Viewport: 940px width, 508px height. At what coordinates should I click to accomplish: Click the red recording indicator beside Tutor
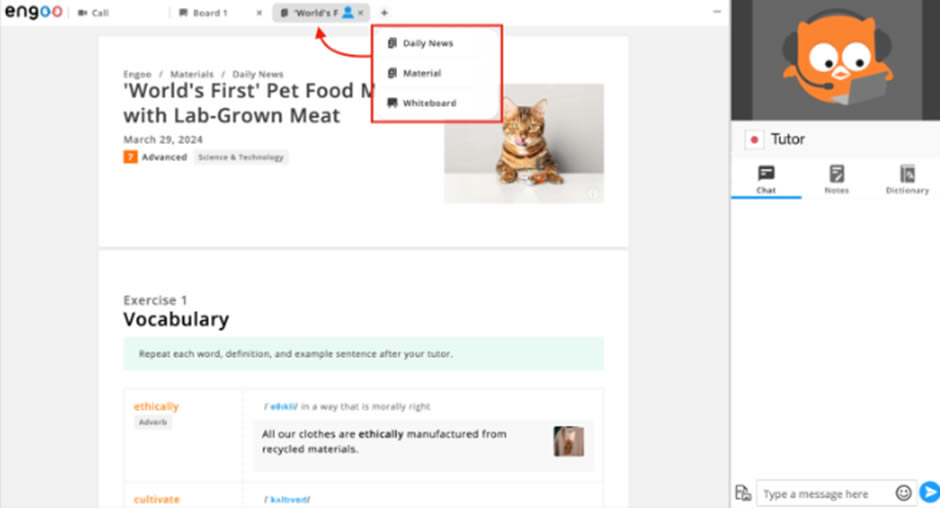754,140
